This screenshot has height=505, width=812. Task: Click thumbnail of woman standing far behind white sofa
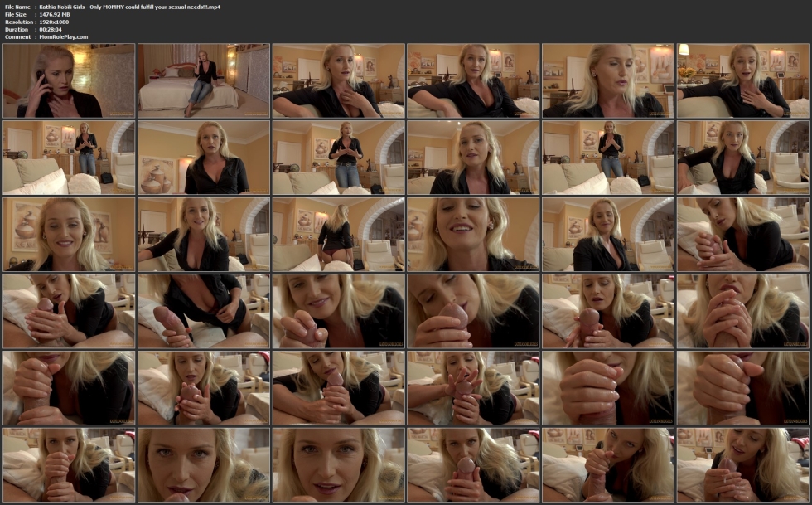click(69, 158)
